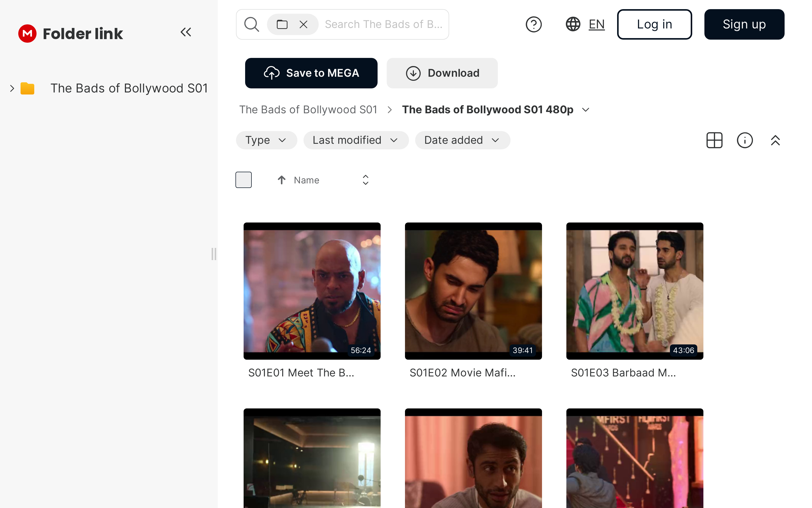This screenshot has width=812, height=508.
Task: Click the S01E03 Barbaad M... file name
Action: (623, 373)
